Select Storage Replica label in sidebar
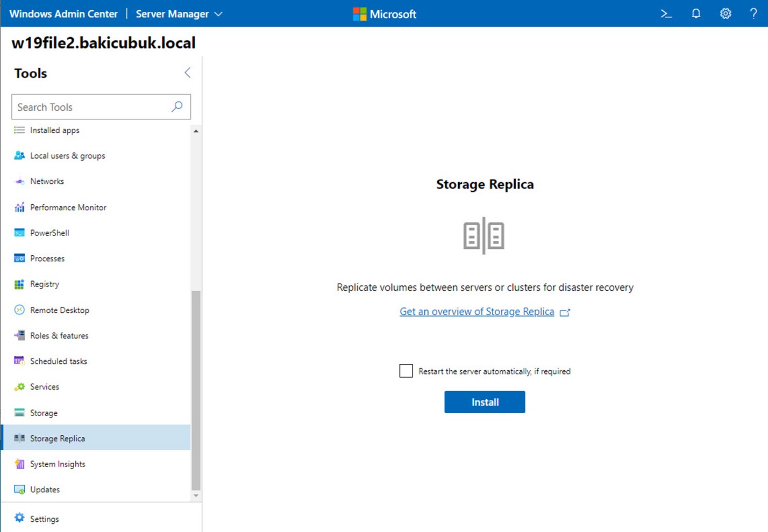The height and width of the screenshot is (532, 768). point(58,438)
